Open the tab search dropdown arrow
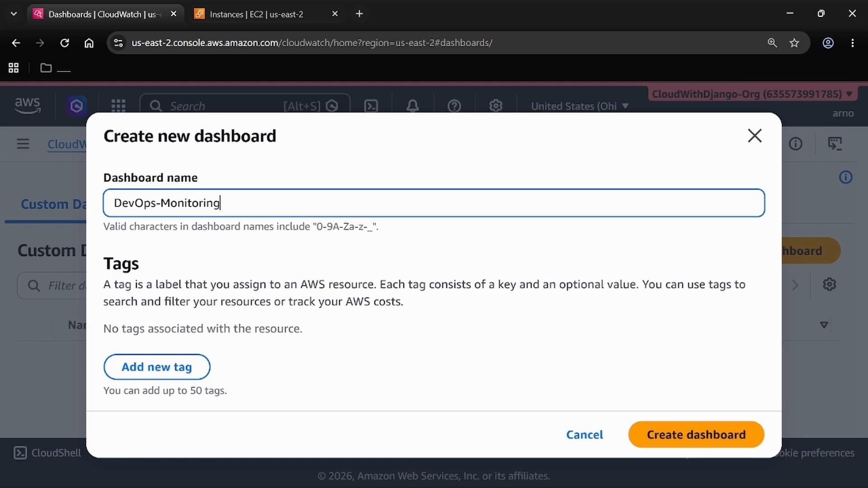Screen dimensions: 868x488 (14, 14)
